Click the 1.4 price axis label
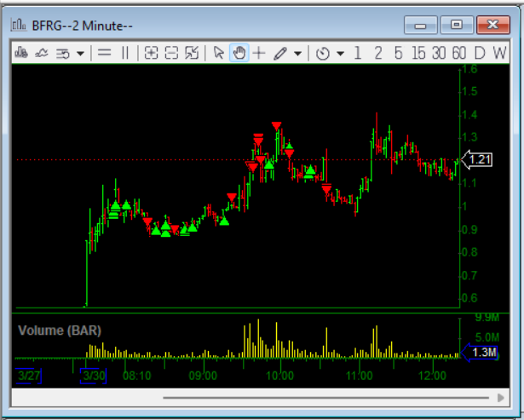Image resolution: width=524 pixels, height=420 pixels. [469, 115]
